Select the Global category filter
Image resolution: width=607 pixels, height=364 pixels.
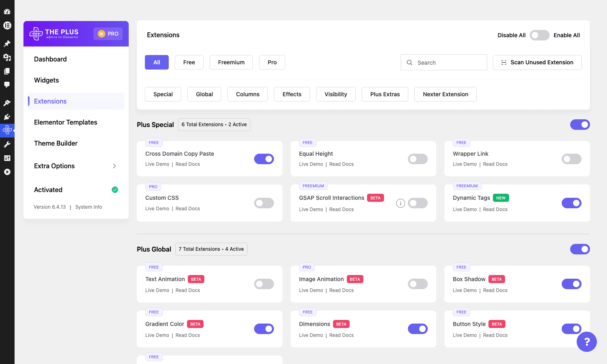204,94
